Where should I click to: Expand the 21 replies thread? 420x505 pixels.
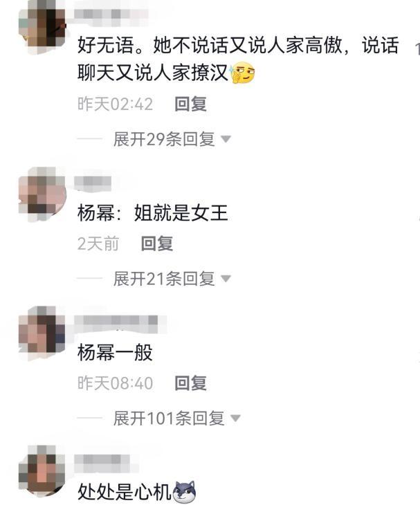(172, 279)
